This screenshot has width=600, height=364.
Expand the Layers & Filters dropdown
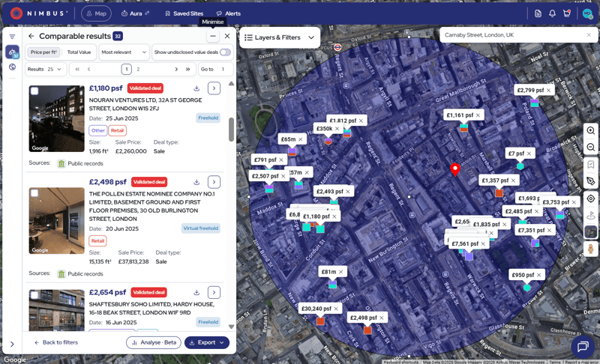[280, 37]
